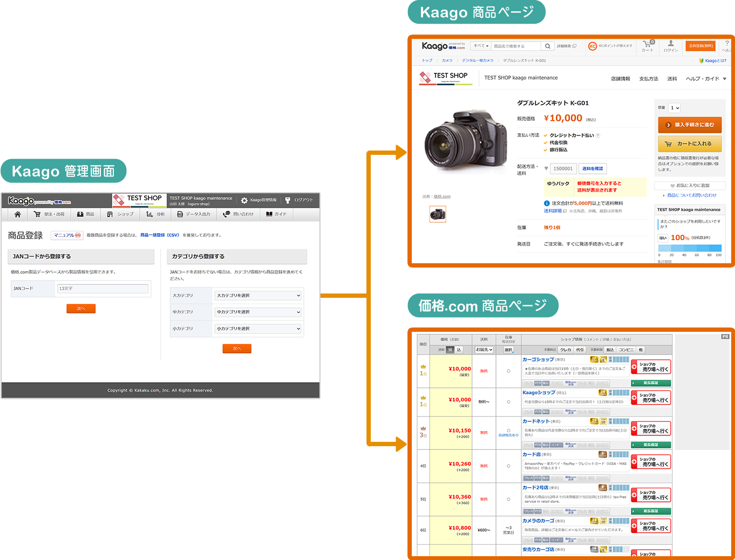735x560 pixels.
Task: Open the 店舗情報 shop tab
Action: 621,79
